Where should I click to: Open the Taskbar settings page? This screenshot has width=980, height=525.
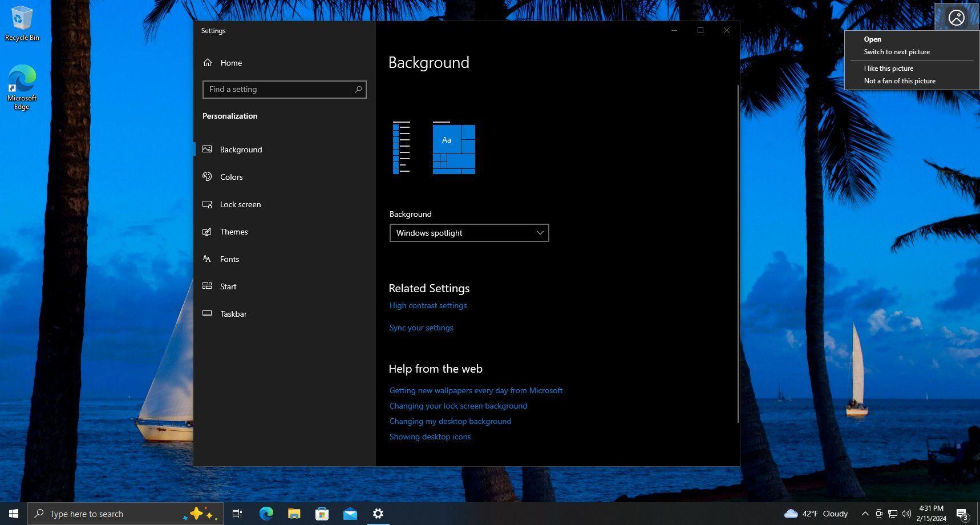(285, 314)
